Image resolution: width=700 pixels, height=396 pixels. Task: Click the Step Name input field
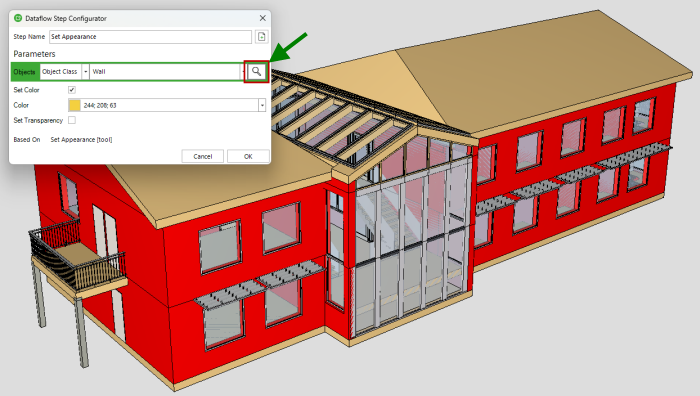(x=150, y=37)
